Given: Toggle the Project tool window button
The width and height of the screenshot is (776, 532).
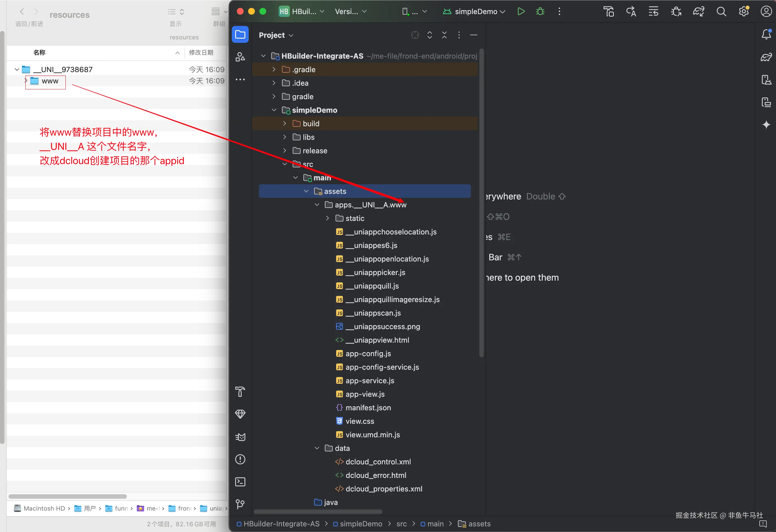Looking at the screenshot, I should [240, 34].
